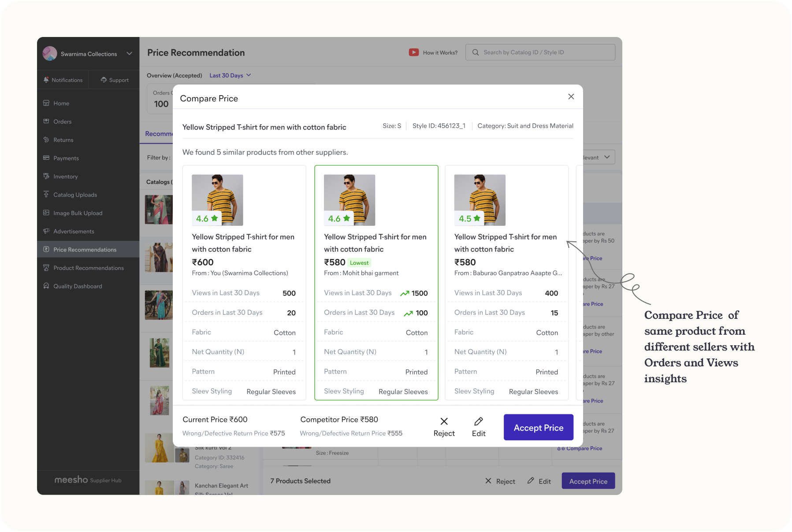The height and width of the screenshot is (532, 792).
Task: Select Mohit bhai garment product thumbnail
Action: (x=350, y=200)
